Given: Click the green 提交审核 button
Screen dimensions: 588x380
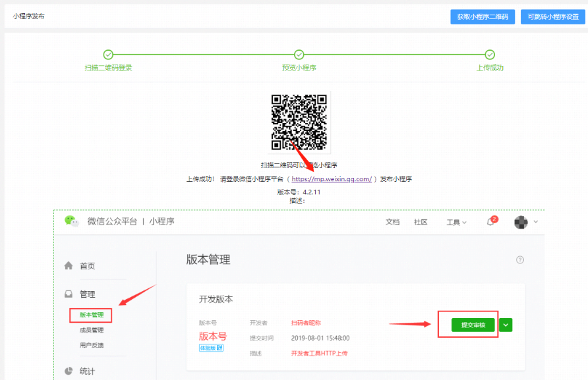Looking at the screenshot, I should coord(473,325).
